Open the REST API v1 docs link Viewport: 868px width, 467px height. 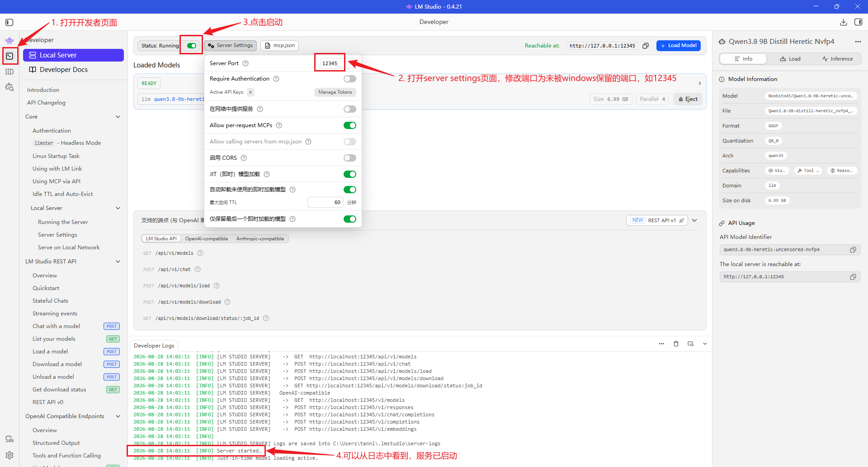tap(657, 220)
